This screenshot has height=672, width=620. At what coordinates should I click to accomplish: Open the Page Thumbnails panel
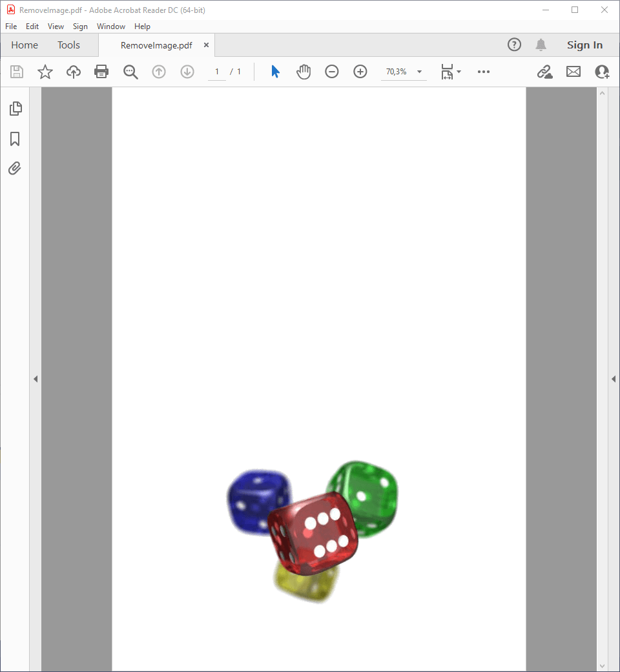[15, 109]
